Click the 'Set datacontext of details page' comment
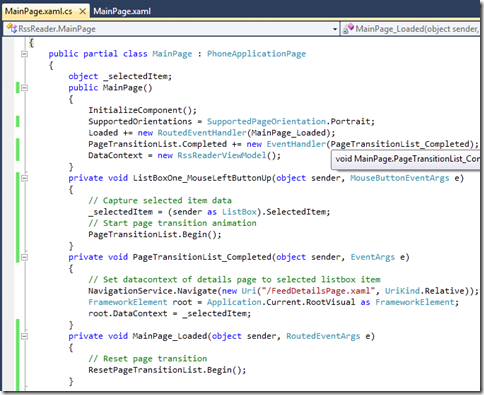 (234, 279)
